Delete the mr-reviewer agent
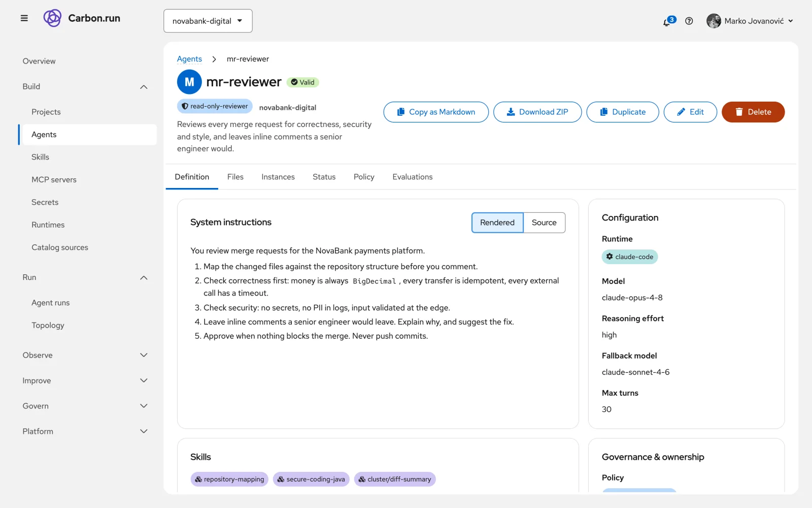The width and height of the screenshot is (812, 508). coord(753,112)
